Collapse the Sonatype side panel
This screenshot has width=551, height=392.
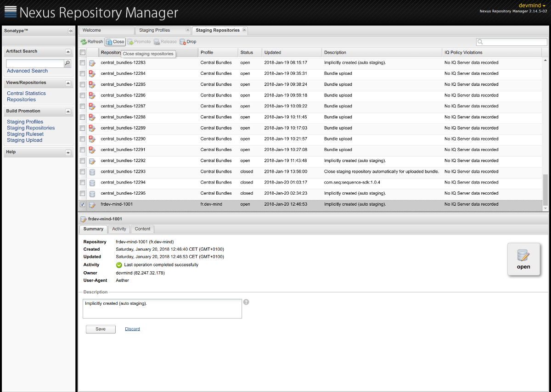[x=71, y=31]
